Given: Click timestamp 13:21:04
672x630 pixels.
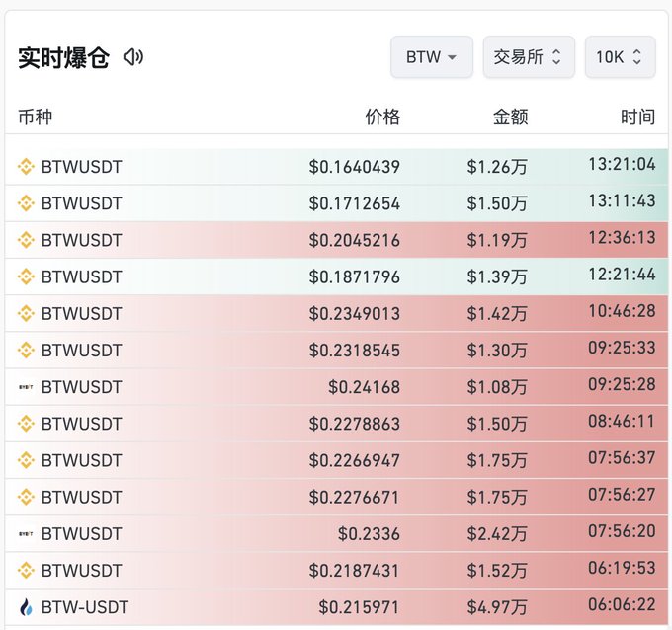Looking at the screenshot, I should 622,164.
